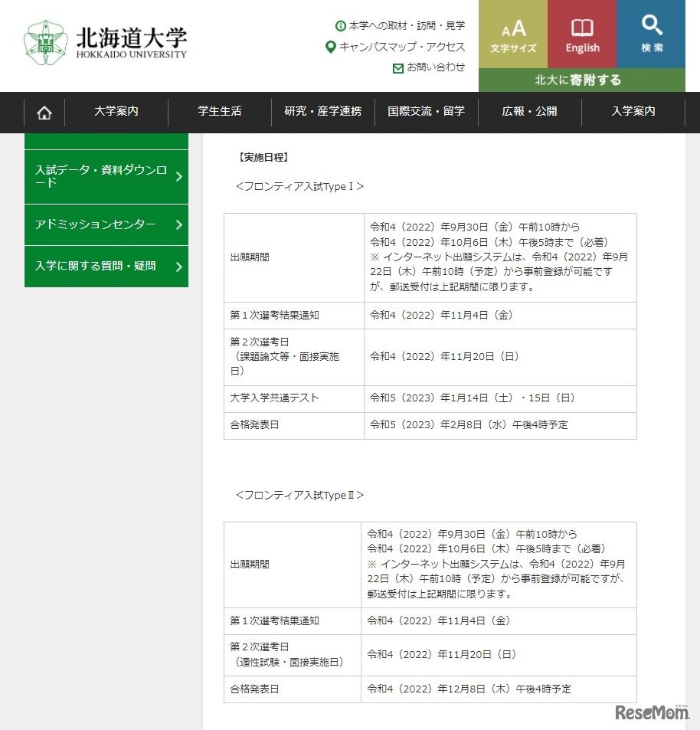
Task: Open the お問い合わせ contact link
Action: tap(436, 67)
